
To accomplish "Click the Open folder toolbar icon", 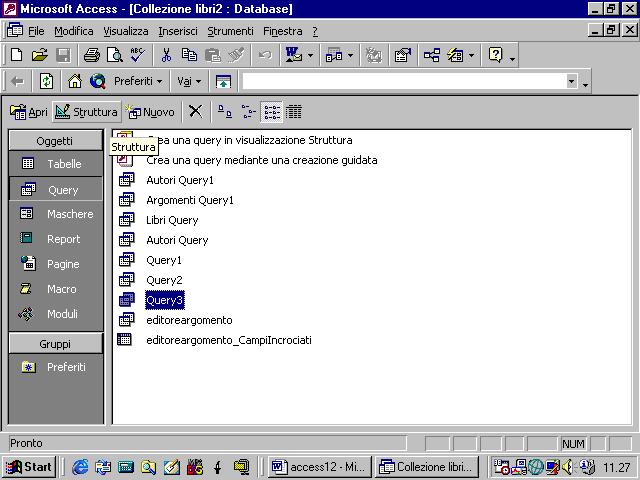I will coord(40,55).
